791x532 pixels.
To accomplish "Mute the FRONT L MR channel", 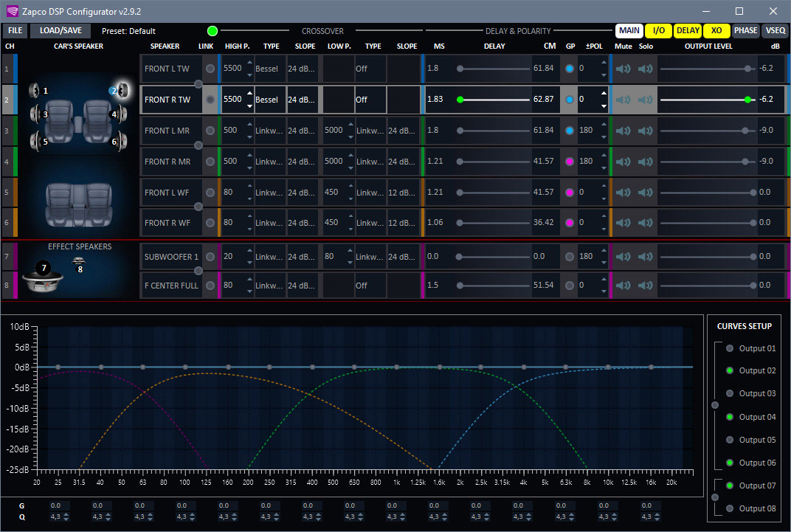I will (x=623, y=131).
